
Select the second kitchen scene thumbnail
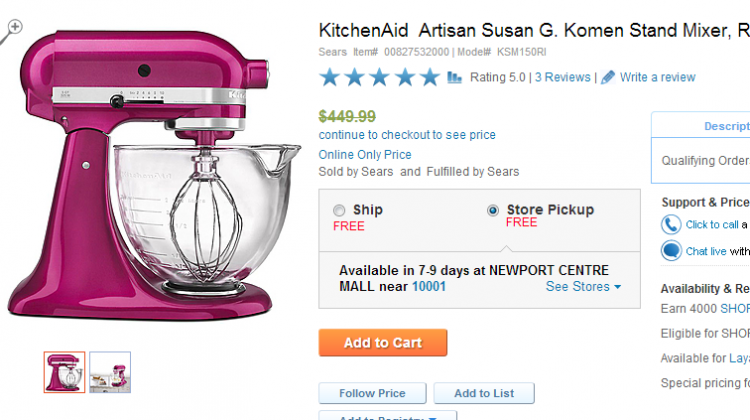point(110,372)
